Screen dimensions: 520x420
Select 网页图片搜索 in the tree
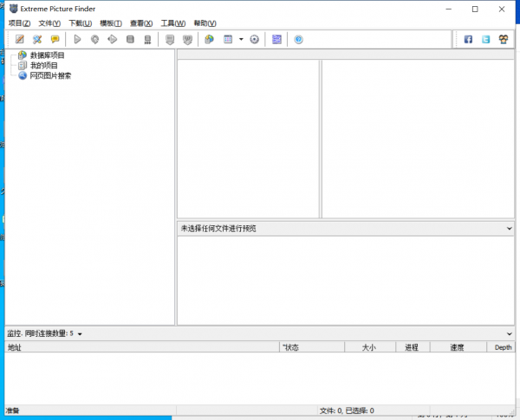[x=50, y=75]
